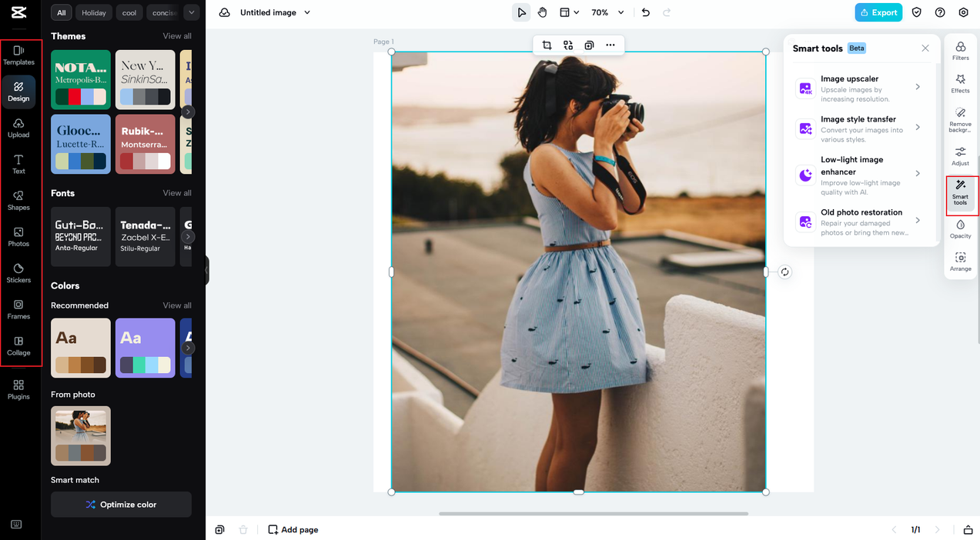Open the Frames panel

tap(18, 309)
